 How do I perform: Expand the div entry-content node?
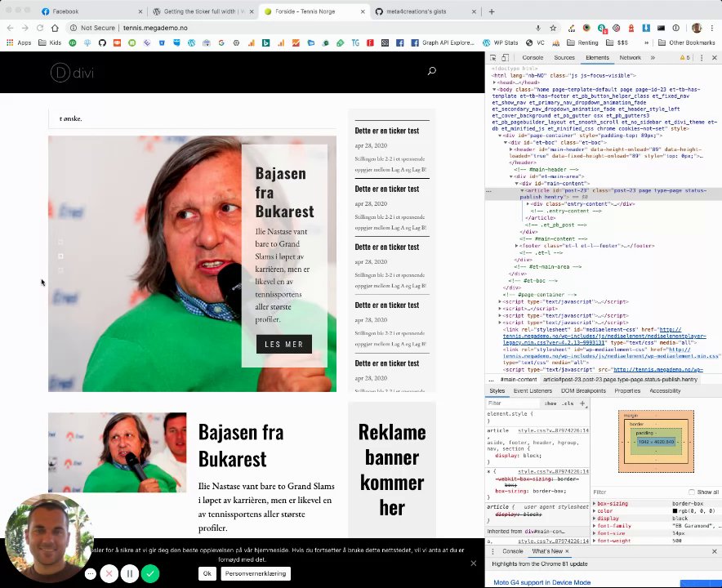pos(528,203)
